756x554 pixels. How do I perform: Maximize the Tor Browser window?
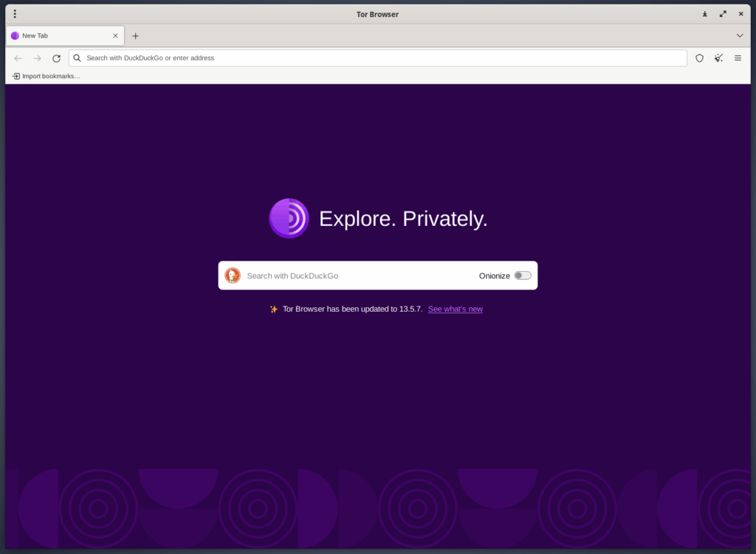click(723, 14)
